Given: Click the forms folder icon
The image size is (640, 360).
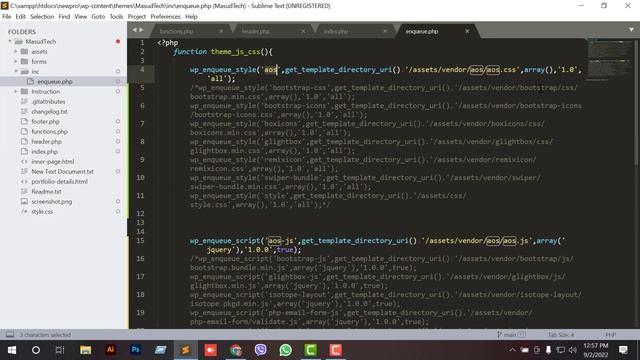Looking at the screenshot, I should (x=24, y=61).
